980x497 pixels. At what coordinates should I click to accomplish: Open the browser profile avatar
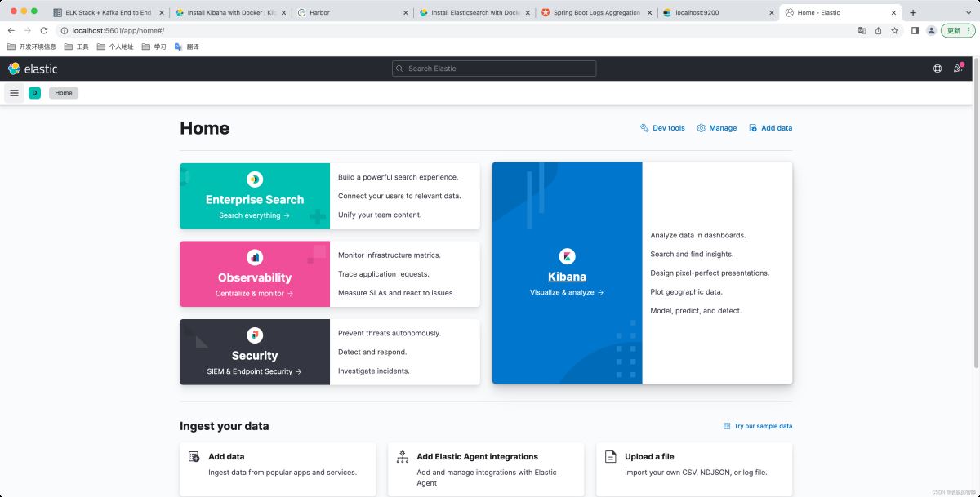click(x=931, y=30)
